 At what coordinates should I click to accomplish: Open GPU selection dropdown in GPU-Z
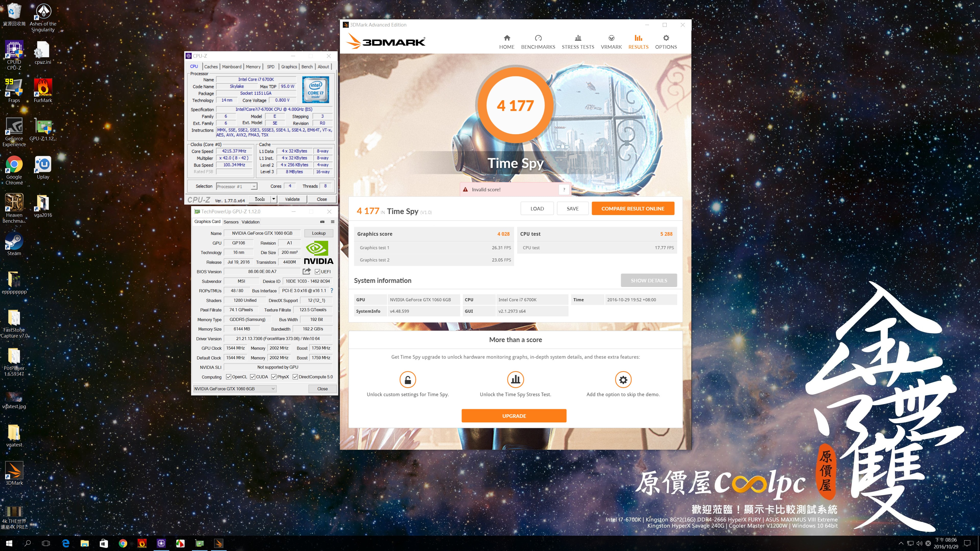click(235, 389)
